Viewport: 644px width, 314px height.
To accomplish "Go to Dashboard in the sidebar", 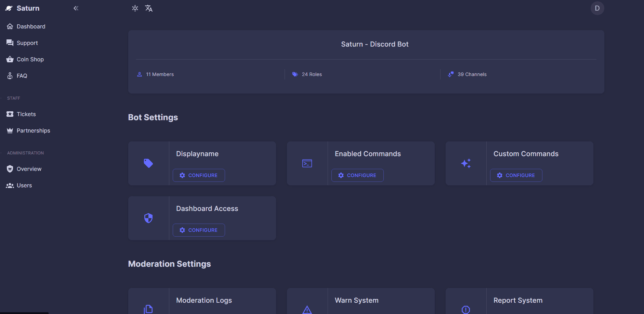I will click(31, 26).
